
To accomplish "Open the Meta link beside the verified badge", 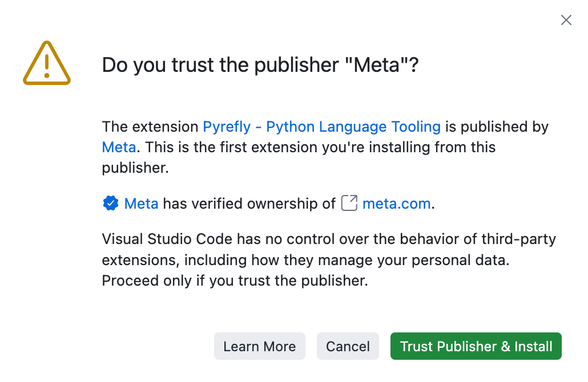I will (x=141, y=203).
